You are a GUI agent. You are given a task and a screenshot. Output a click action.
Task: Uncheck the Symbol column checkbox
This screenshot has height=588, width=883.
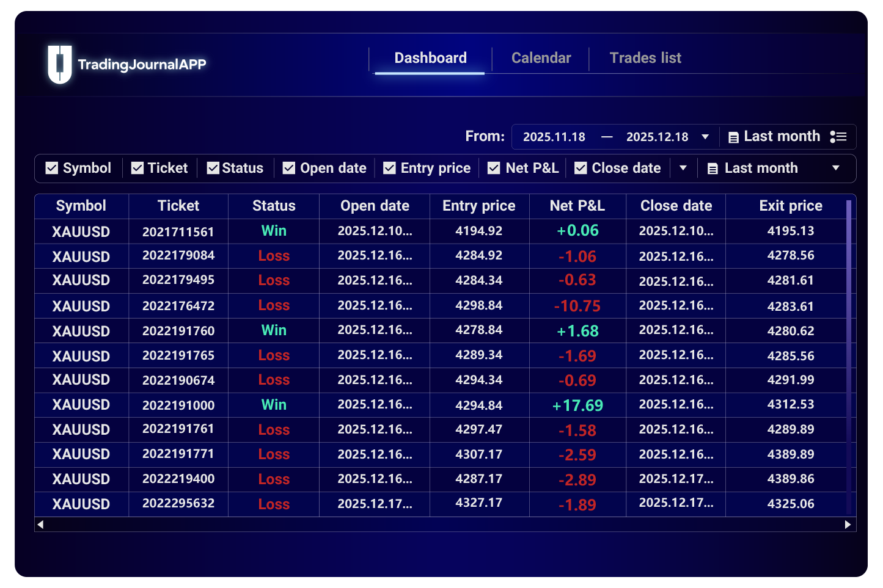(52, 168)
